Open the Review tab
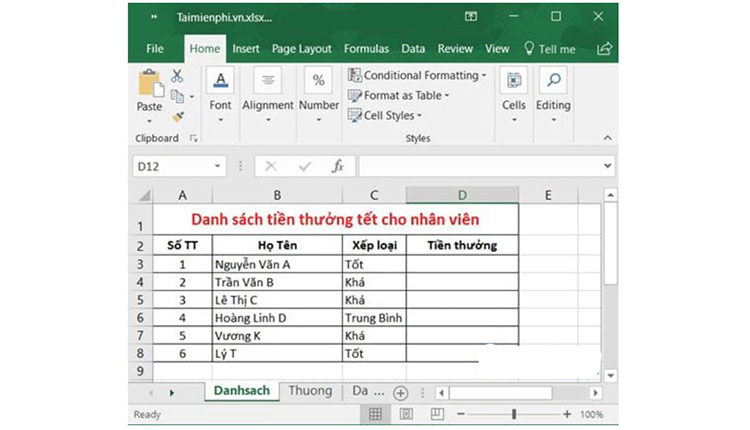Screen dimensions: 750x430 pyautogui.click(x=455, y=49)
